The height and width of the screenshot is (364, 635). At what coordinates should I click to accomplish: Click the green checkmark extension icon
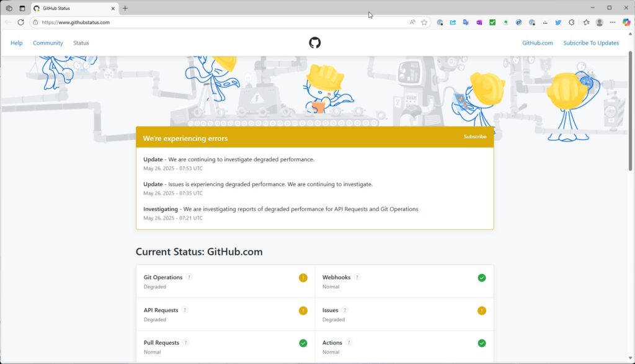click(492, 22)
